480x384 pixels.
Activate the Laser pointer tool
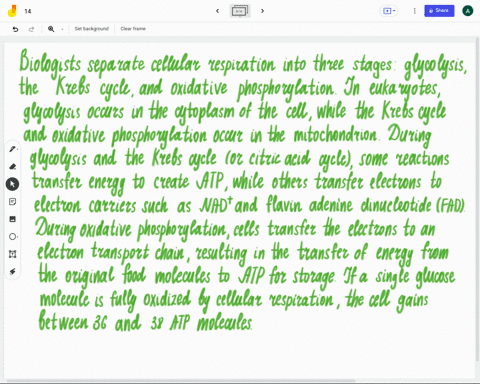pyautogui.click(x=12, y=272)
